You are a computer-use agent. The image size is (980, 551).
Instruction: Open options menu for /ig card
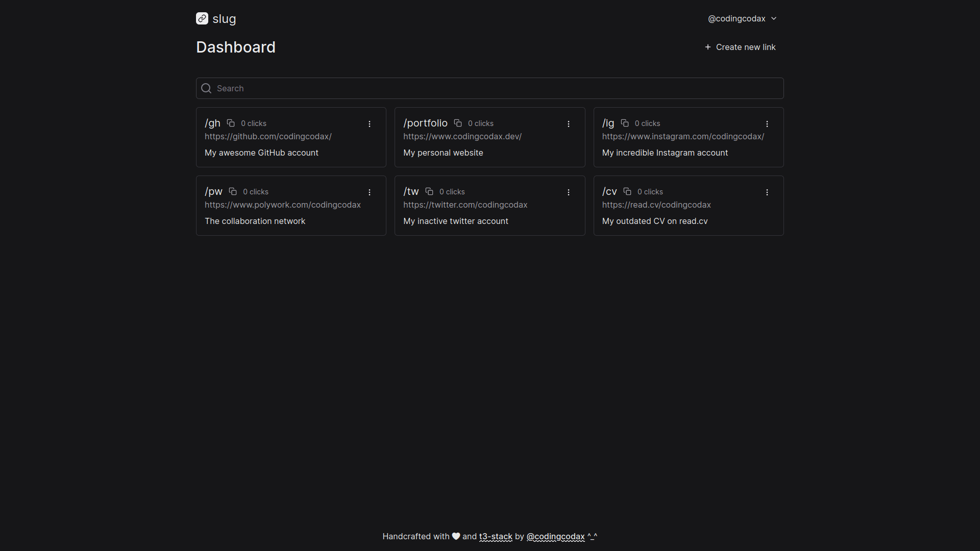point(767,124)
